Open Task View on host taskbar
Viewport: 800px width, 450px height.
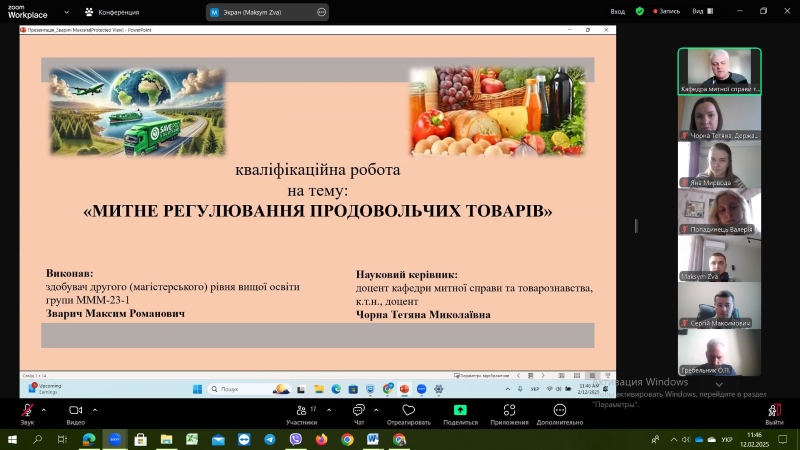pyautogui.click(x=62, y=439)
